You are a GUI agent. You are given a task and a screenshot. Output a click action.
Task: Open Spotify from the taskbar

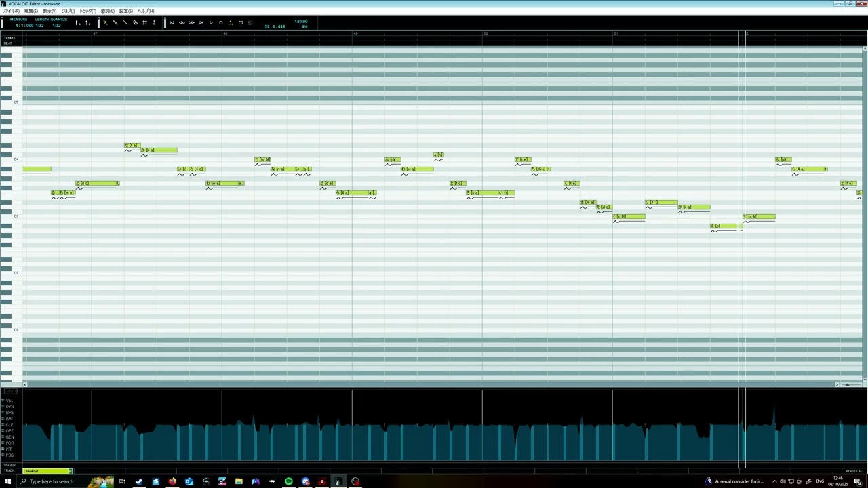289,481
